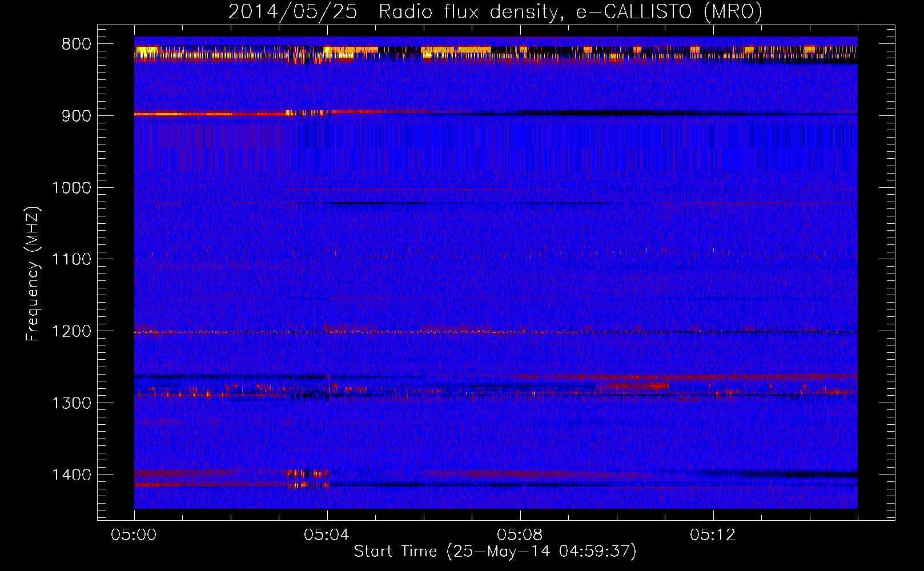The height and width of the screenshot is (571, 924).
Task: Click the 05:08 time tick label
Action: coord(520,535)
